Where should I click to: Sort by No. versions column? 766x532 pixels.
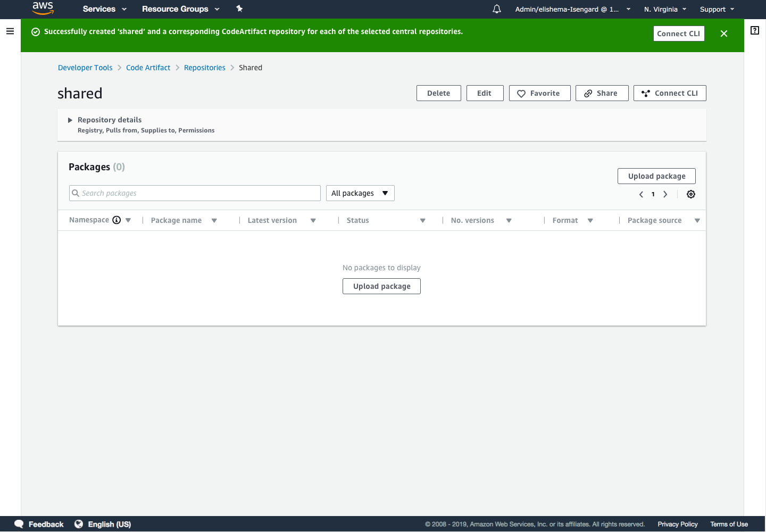coord(509,220)
